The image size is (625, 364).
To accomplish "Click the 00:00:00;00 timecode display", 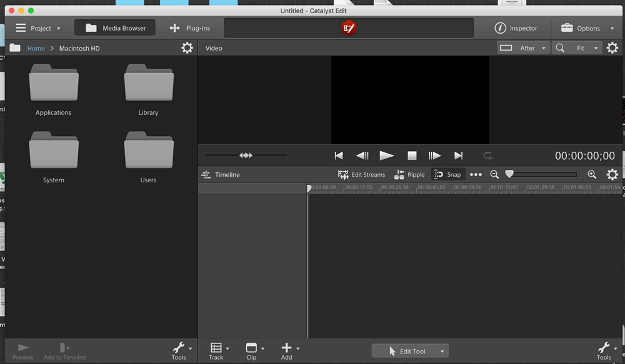I will 585,155.
